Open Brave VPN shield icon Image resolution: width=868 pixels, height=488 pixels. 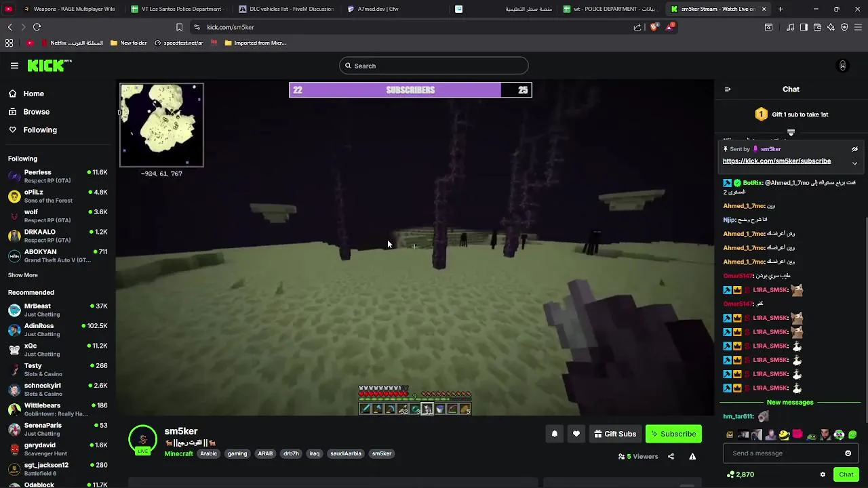pos(844,27)
